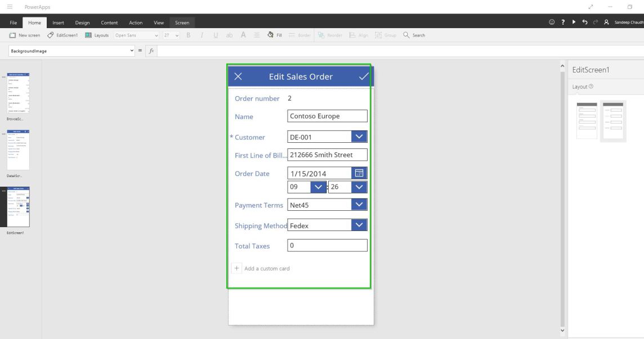Toggle full screen expand icon
The height and width of the screenshot is (339, 644).
(591, 7)
